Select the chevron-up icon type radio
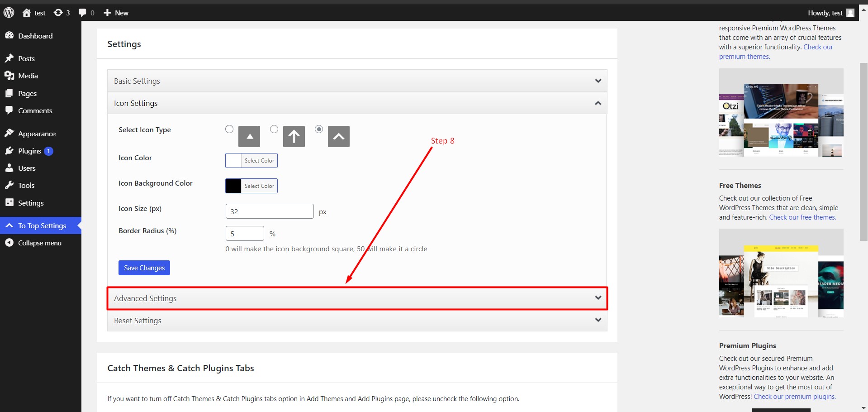 (x=319, y=129)
